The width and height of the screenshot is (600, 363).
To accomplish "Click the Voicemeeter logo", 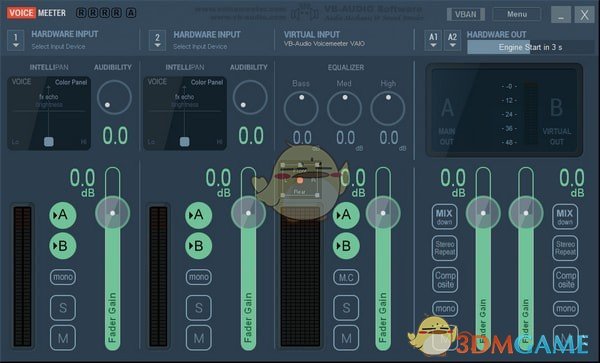I will click(x=37, y=13).
